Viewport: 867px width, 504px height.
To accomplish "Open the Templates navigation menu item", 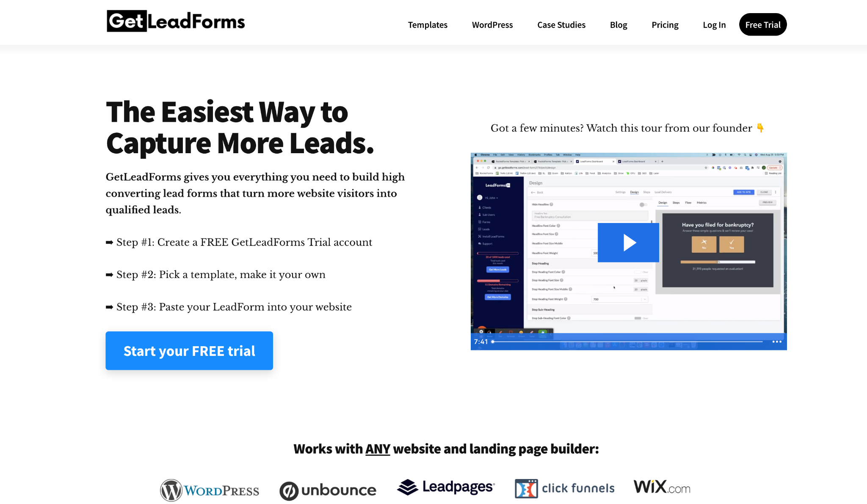I will (x=427, y=25).
